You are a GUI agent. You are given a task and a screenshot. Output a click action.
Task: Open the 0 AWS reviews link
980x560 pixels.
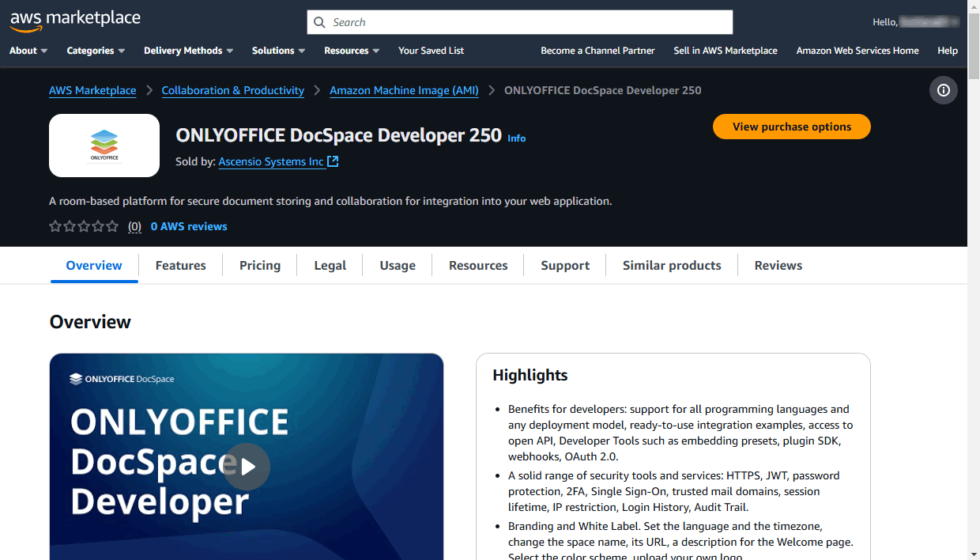pos(189,226)
